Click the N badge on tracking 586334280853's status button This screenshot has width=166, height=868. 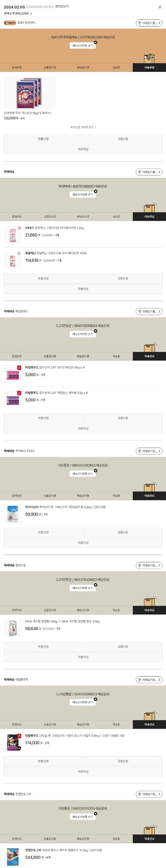pyautogui.click(x=95, y=471)
